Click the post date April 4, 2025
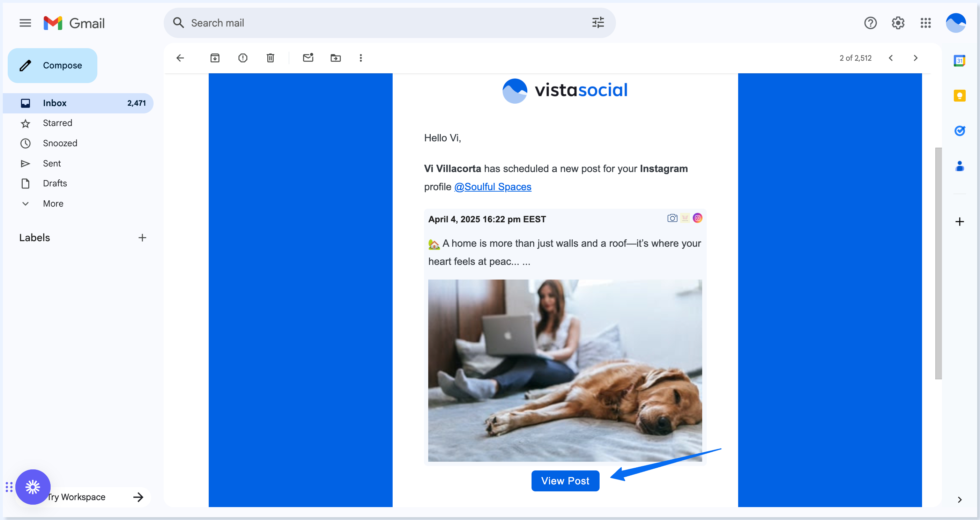Image resolution: width=980 pixels, height=520 pixels. click(487, 219)
